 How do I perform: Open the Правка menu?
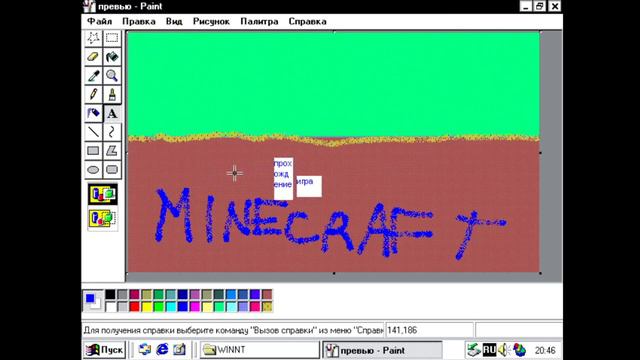point(139,22)
